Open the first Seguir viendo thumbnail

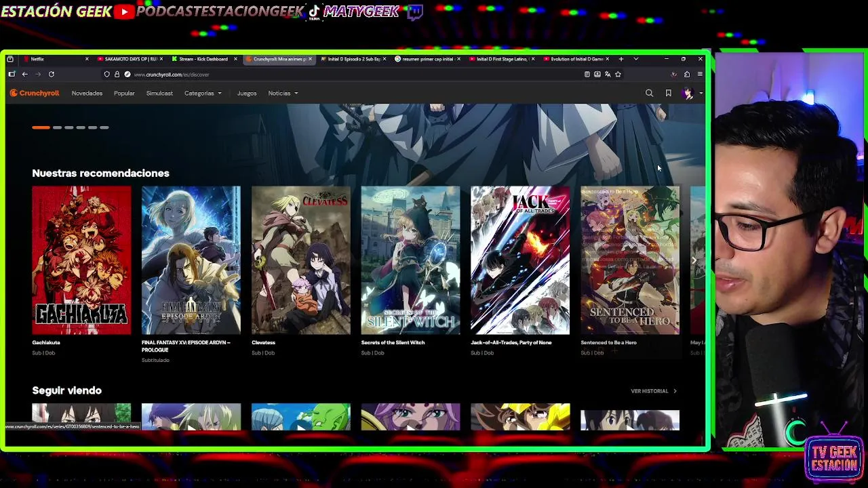[81, 417]
